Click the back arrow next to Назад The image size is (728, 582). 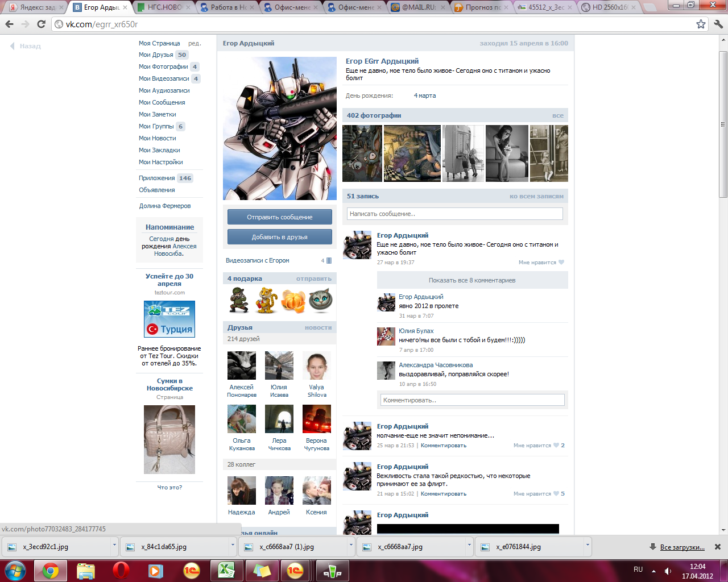(x=12, y=46)
